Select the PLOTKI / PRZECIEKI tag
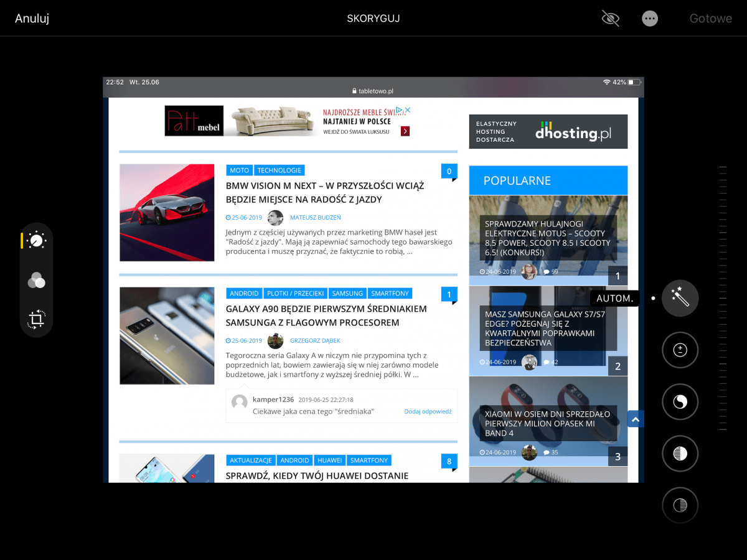The height and width of the screenshot is (560, 747). click(x=296, y=293)
